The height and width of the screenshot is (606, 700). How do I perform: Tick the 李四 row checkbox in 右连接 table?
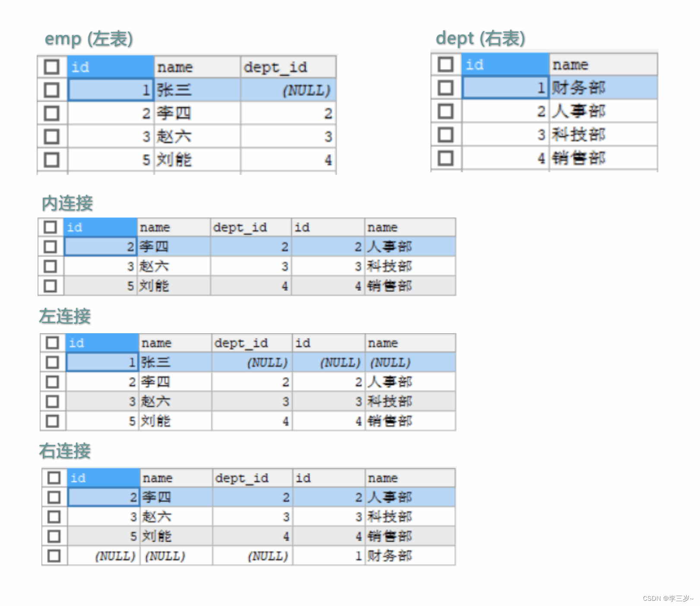click(x=54, y=497)
